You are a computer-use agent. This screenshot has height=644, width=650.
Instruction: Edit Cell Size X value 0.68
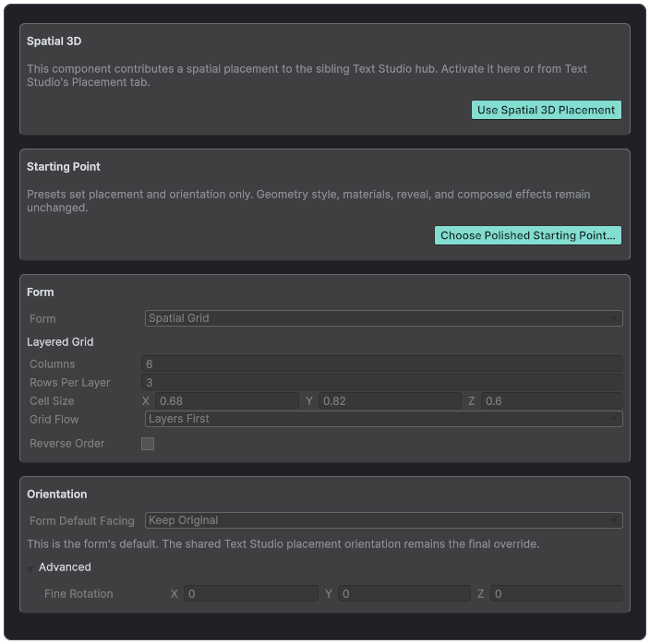tap(227, 401)
